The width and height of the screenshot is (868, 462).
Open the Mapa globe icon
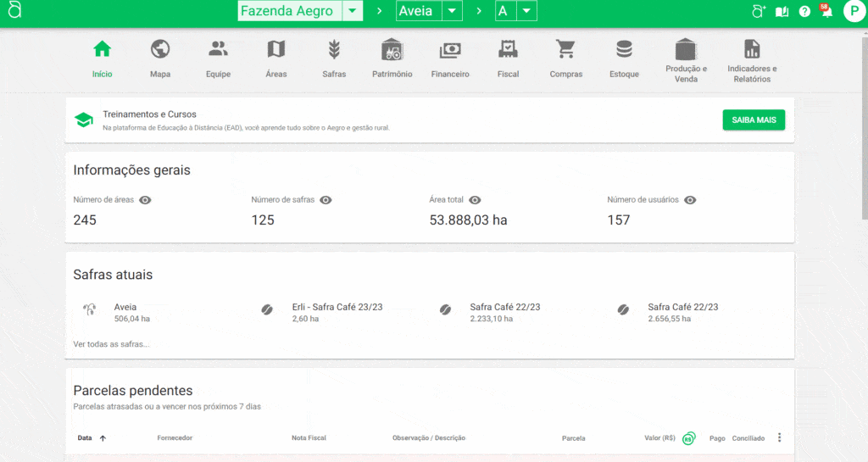[160, 49]
